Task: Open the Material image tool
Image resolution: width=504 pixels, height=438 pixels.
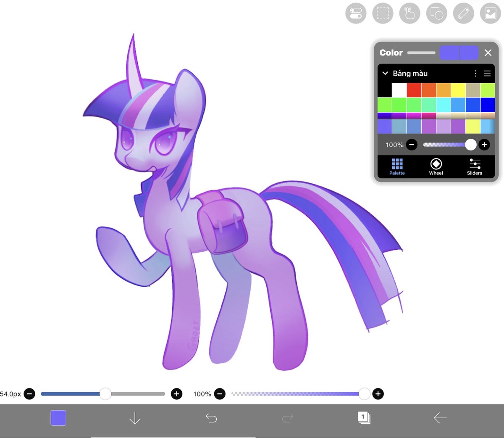Action: pos(491,13)
